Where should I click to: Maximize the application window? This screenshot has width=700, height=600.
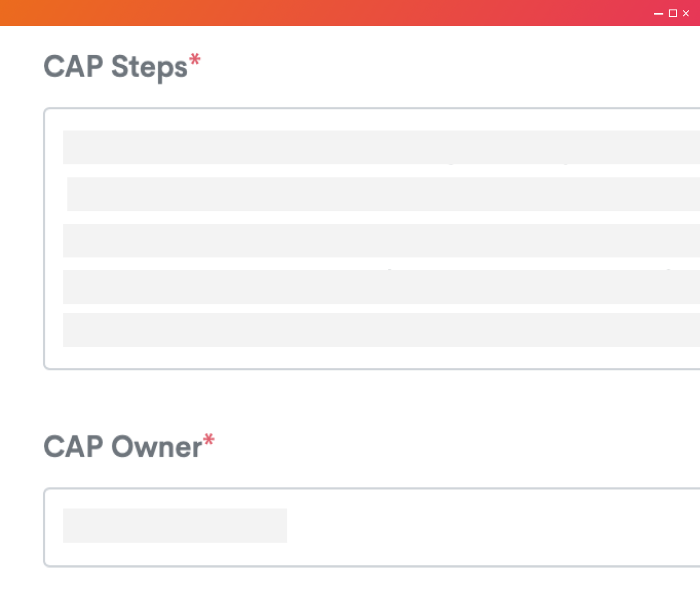click(673, 13)
